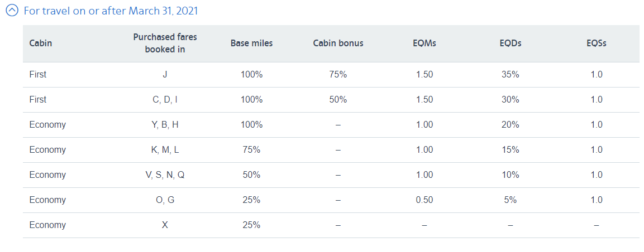This screenshot has width=644, height=252.
Task: Click the 'C, D, I' fare class cell
Action: (165, 100)
